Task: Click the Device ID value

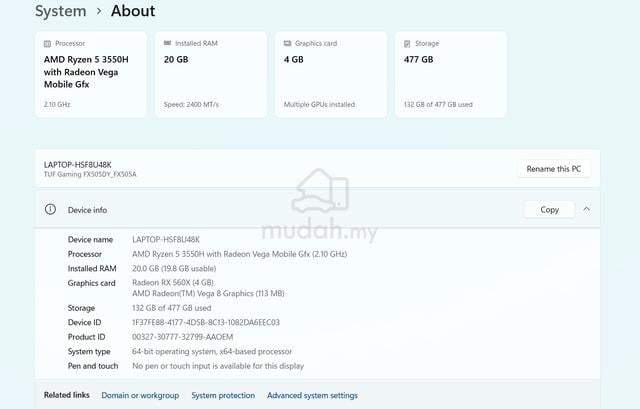Action: (x=206, y=322)
